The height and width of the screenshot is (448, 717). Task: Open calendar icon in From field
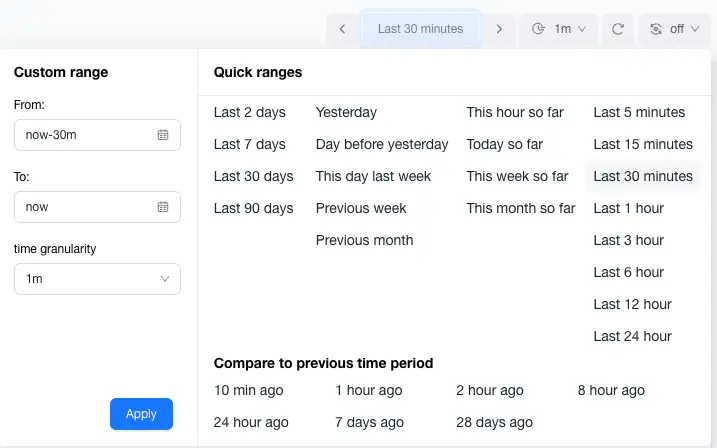point(163,135)
